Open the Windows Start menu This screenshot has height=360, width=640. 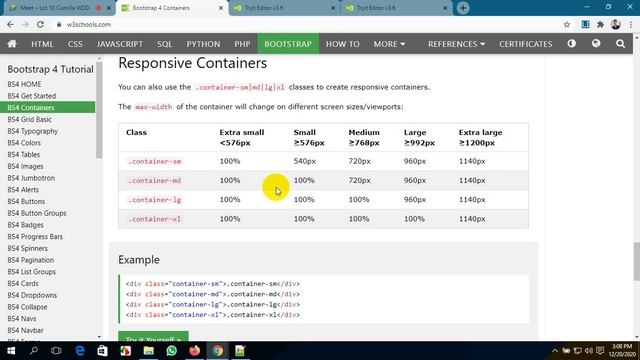11,351
